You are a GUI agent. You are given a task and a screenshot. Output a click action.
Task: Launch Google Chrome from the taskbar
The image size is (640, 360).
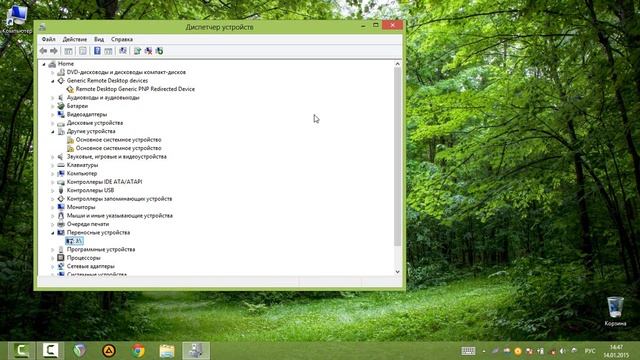click(x=138, y=351)
